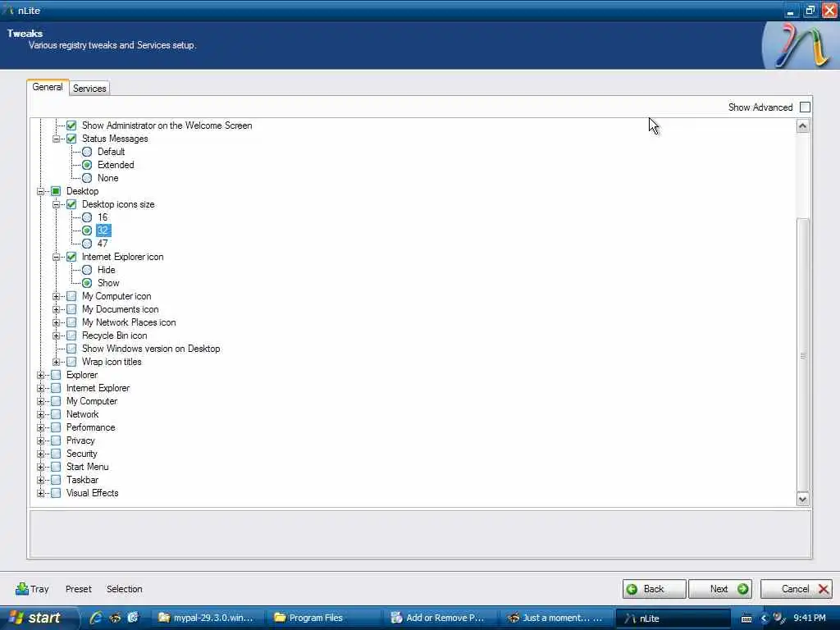Collapse the Status Messages node
This screenshot has height=630, width=840.
(x=57, y=139)
